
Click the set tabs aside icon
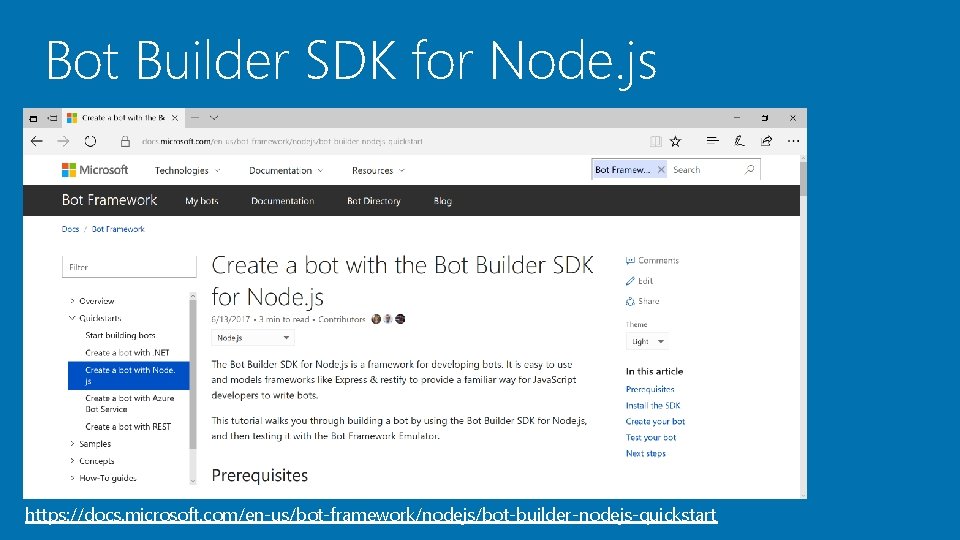coord(53,118)
